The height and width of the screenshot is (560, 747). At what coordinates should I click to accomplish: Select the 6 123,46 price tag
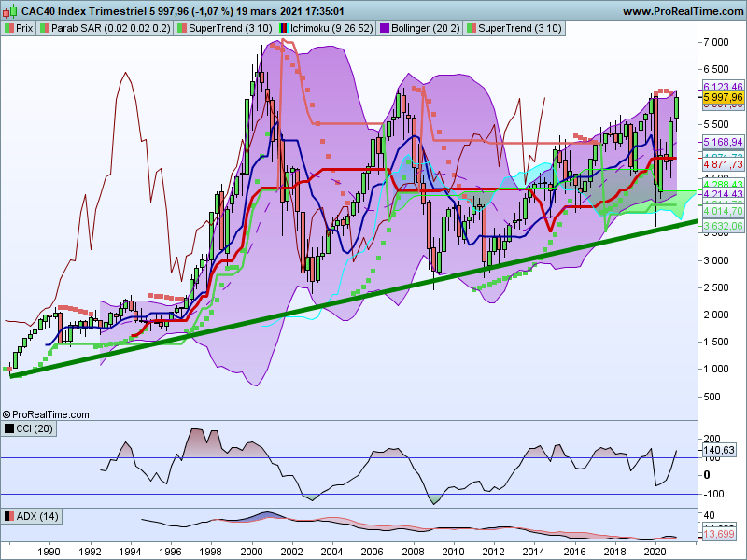coord(723,86)
